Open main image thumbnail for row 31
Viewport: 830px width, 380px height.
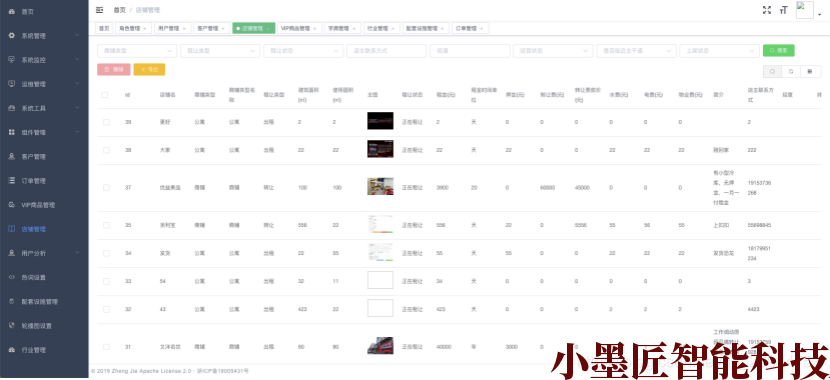click(x=380, y=346)
